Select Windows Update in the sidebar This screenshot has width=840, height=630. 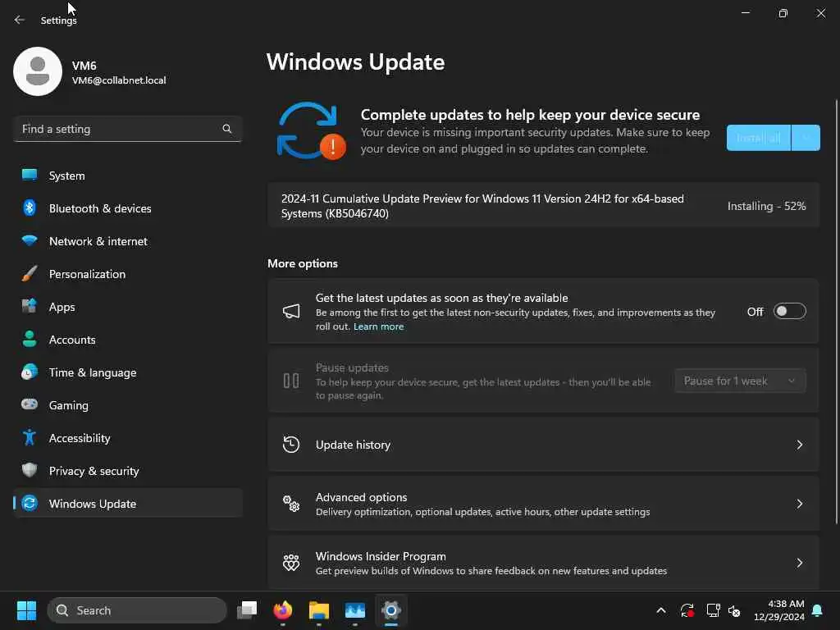(x=128, y=503)
